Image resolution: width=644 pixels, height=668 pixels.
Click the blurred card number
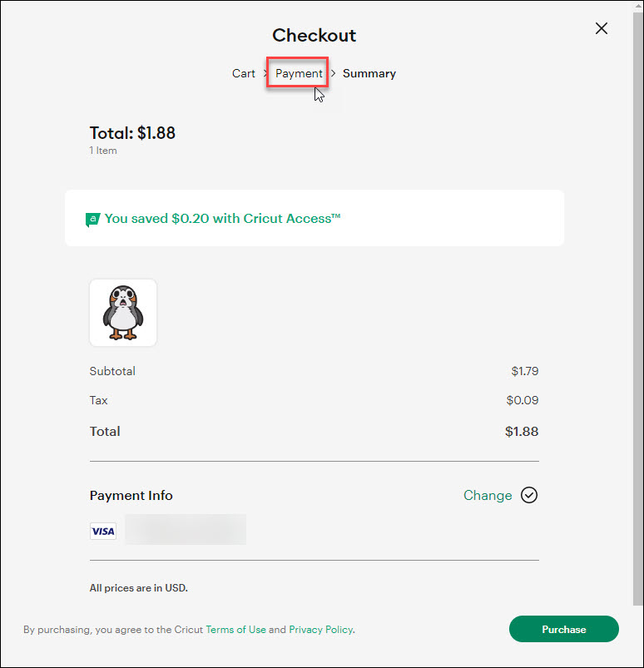(x=186, y=530)
